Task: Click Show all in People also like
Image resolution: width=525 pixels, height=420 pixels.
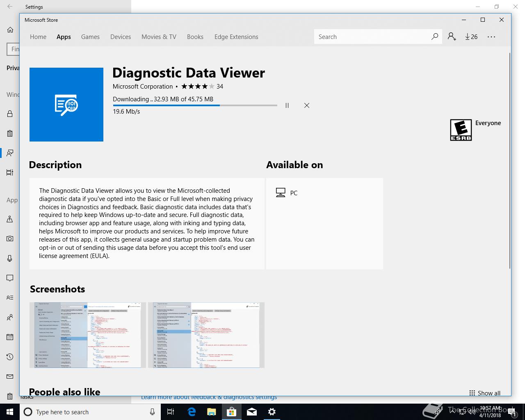Action: (x=485, y=393)
